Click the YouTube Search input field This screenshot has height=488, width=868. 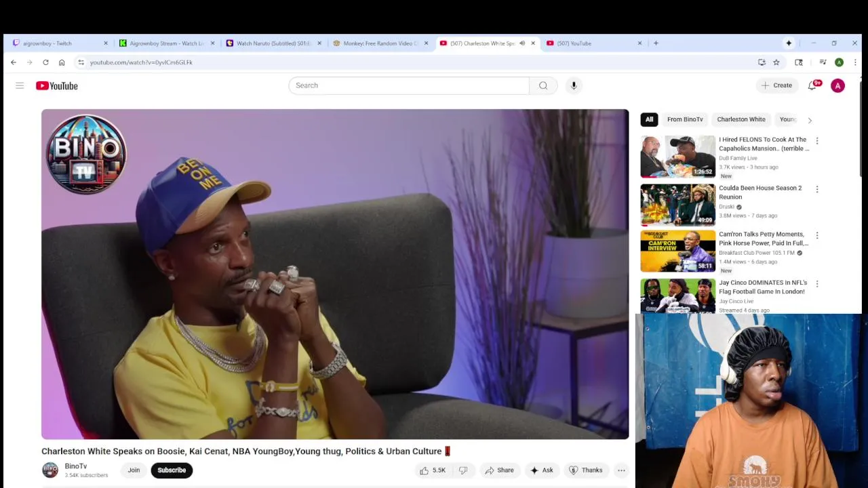pyautogui.click(x=409, y=85)
